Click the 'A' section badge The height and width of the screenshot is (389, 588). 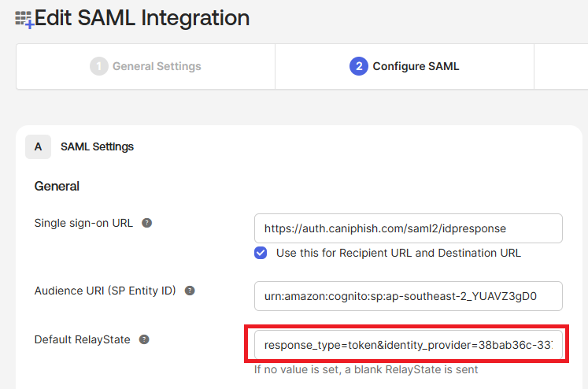[x=38, y=146]
